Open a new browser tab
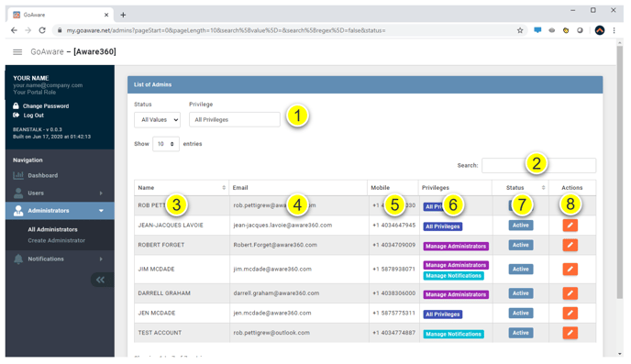Viewport: 631px width, 364px height. 123,15
